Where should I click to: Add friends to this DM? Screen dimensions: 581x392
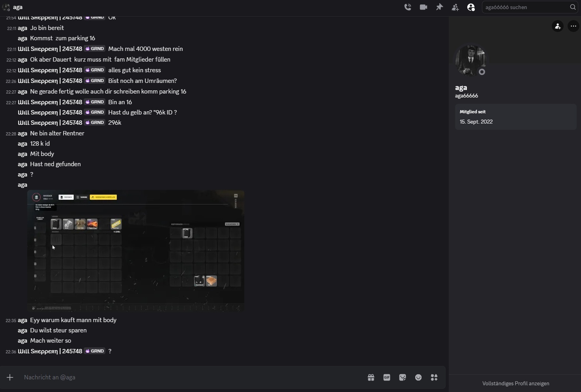tap(455, 7)
